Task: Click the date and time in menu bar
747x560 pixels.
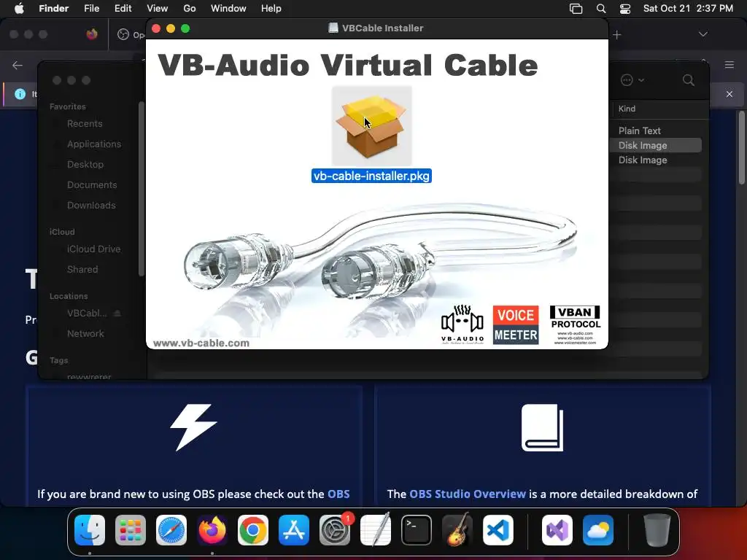Action: pyautogui.click(x=688, y=8)
